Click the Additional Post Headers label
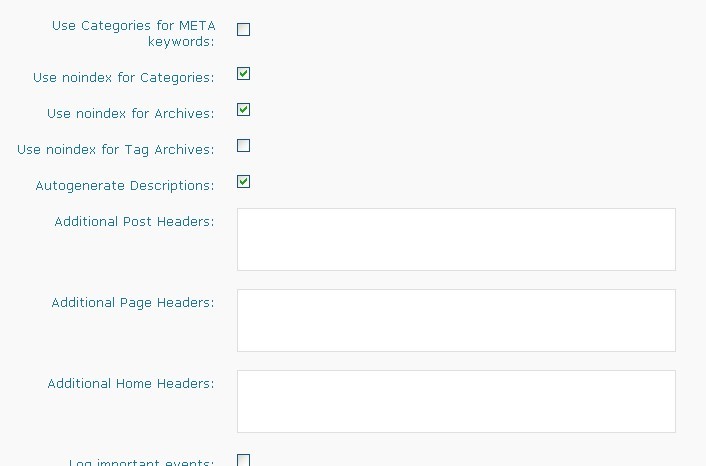This screenshot has width=706, height=466. pos(134,222)
